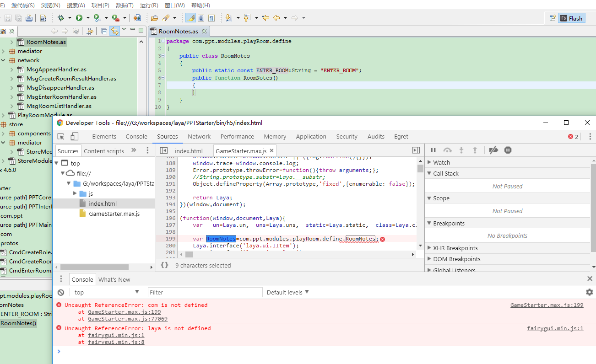Open the GameStarter.max.js:199 error source link

coord(547,305)
